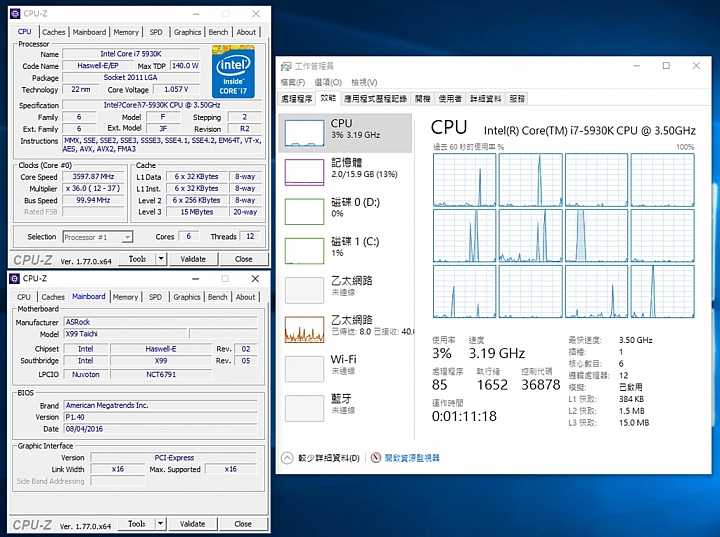Open About tab in top CPU-Z window
720x537 pixels.
(246, 32)
